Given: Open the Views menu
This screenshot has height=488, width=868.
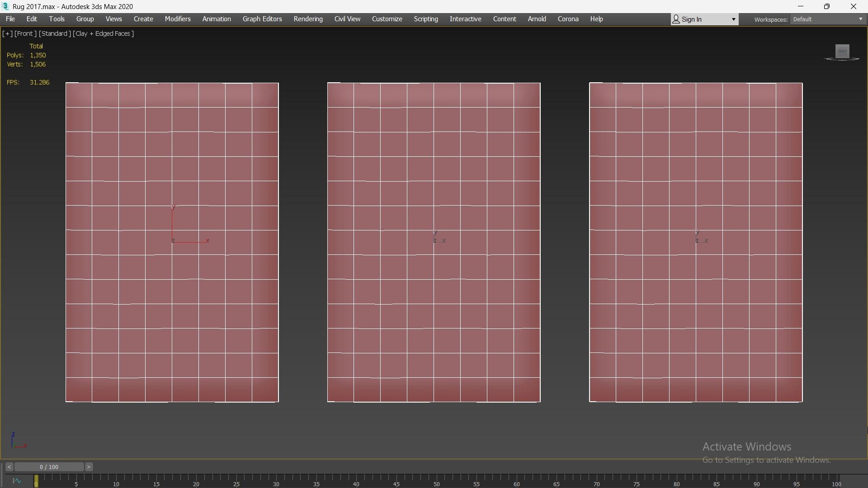Looking at the screenshot, I should click(x=113, y=19).
